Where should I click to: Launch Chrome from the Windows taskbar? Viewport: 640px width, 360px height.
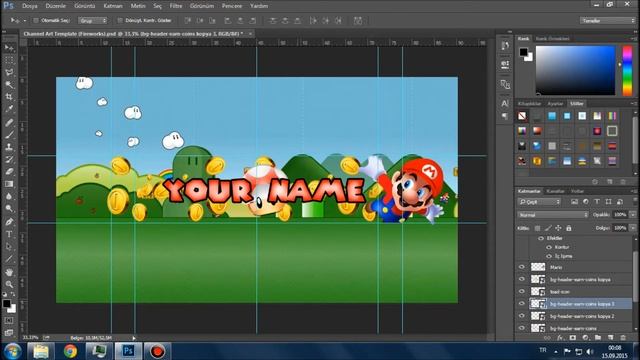coord(70,351)
